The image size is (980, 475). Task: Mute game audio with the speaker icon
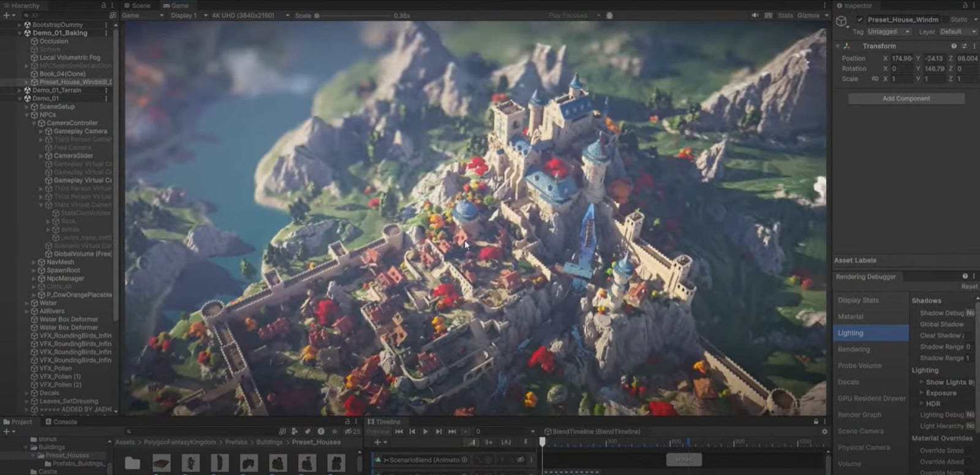[755, 15]
